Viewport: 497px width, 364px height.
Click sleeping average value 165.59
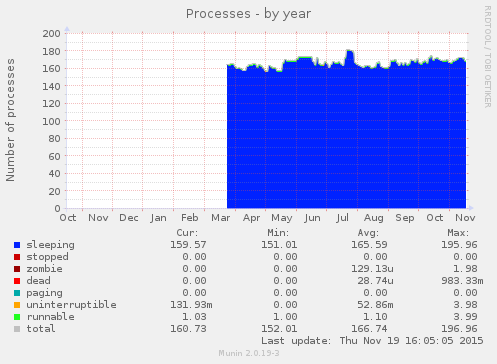[x=369, y=245]
